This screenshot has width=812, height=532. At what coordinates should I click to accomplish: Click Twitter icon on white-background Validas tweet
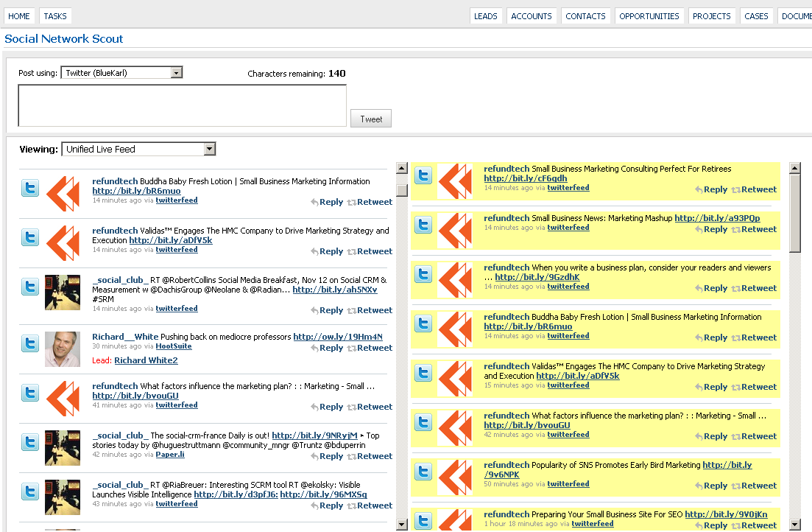tap(30, 237)
